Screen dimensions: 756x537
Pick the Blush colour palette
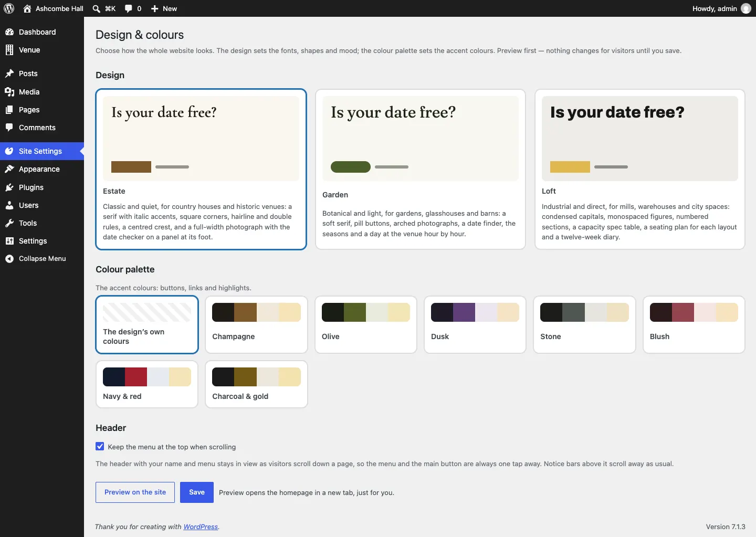click(x=694, y=324)
